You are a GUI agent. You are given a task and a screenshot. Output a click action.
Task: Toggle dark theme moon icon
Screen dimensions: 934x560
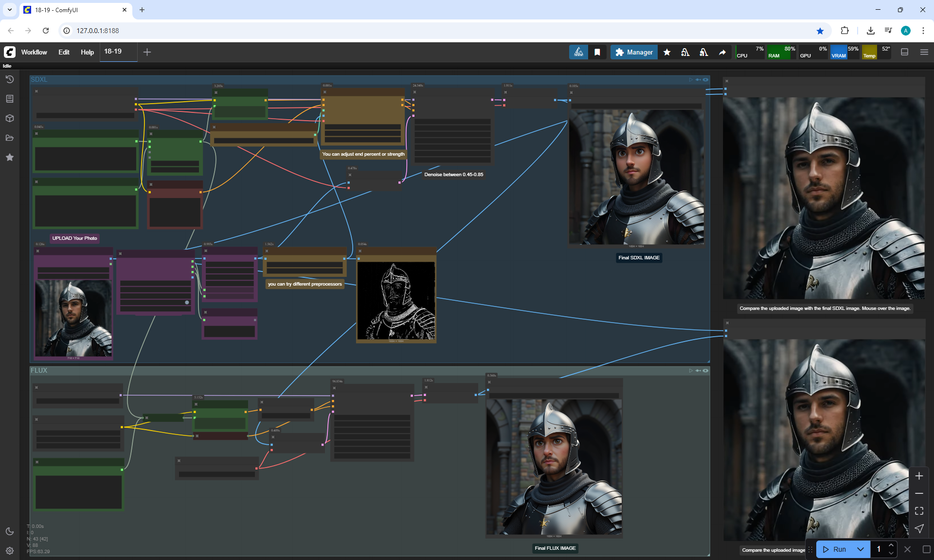click(x=9, y=531)
